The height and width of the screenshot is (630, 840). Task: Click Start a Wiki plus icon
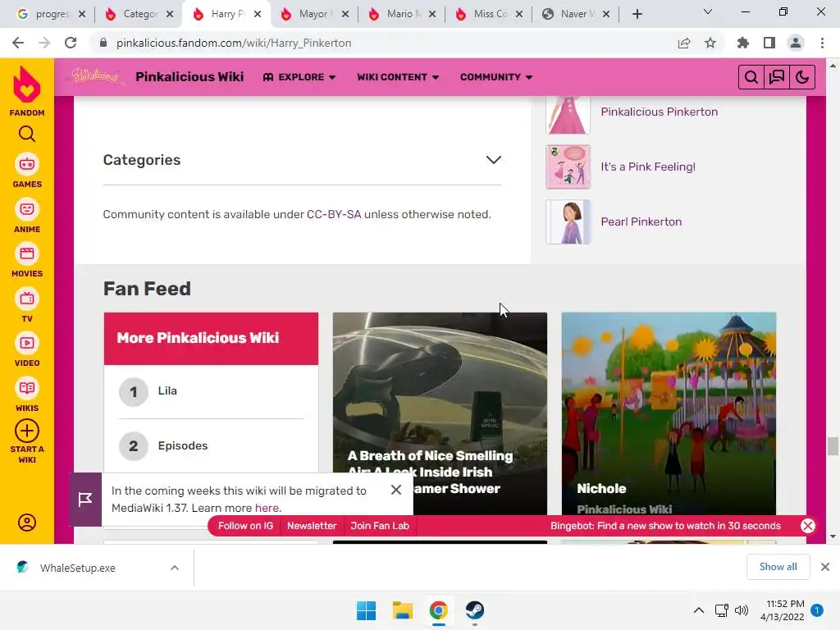tap(27, 431)
